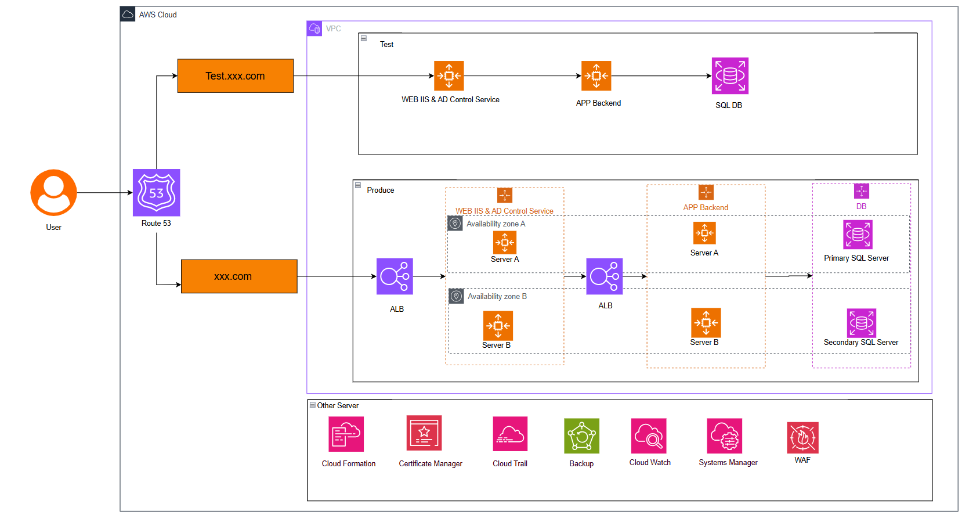Collapse the Test container
980x522 pixels.
click(x=364, y=38)
